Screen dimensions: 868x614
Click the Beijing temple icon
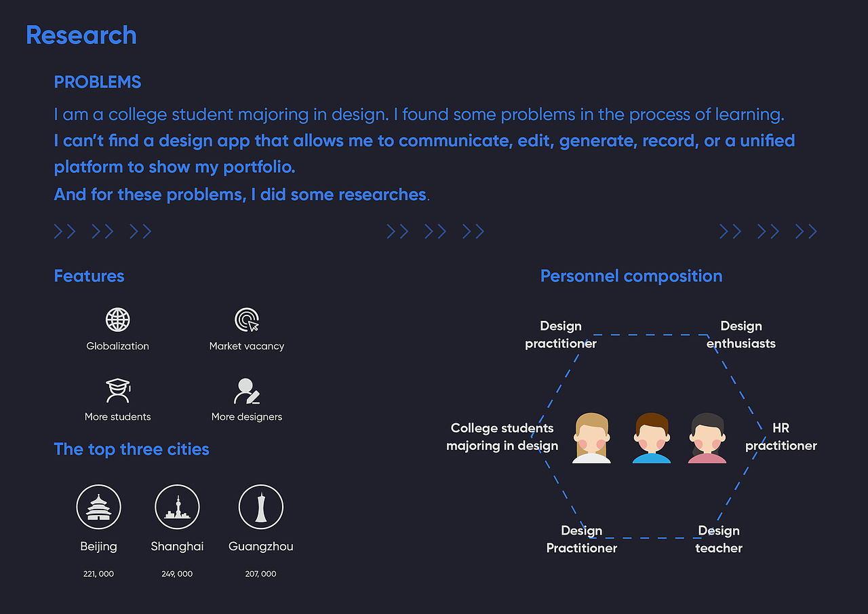coord(99,507)
